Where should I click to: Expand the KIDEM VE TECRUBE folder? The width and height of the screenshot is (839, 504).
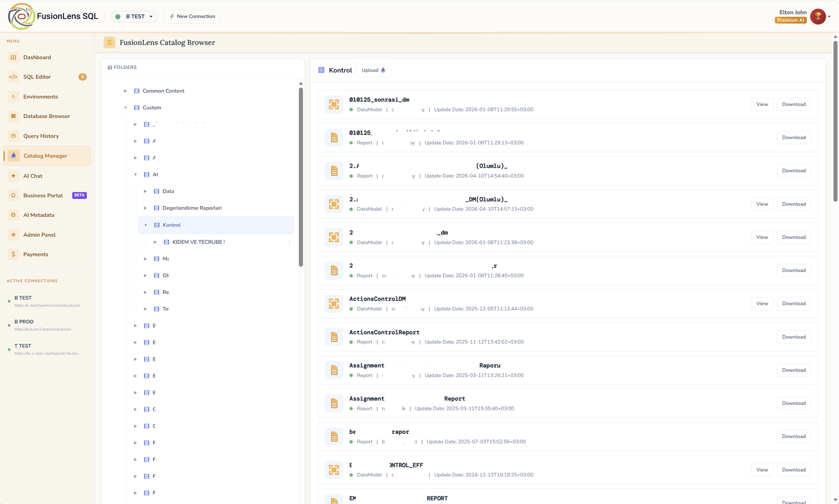(x=155, y=242)
